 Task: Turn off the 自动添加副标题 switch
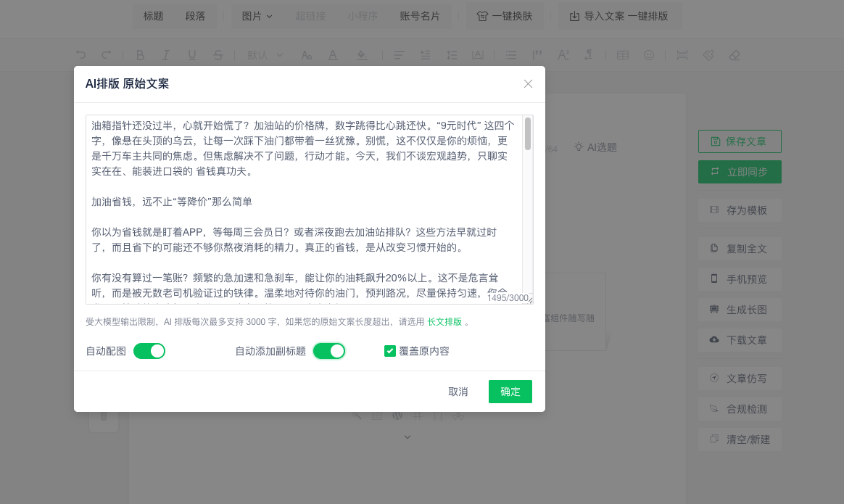point(329,351)
